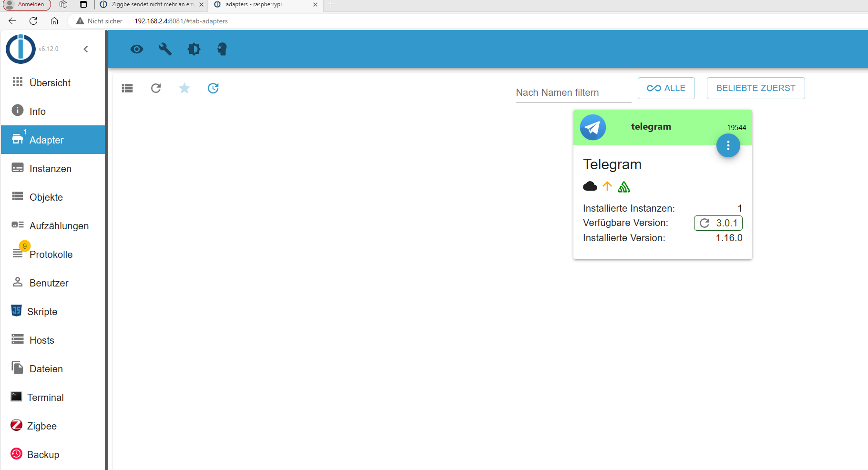Focus the 'Nach Namen filtern' field

tap(573, 92)
